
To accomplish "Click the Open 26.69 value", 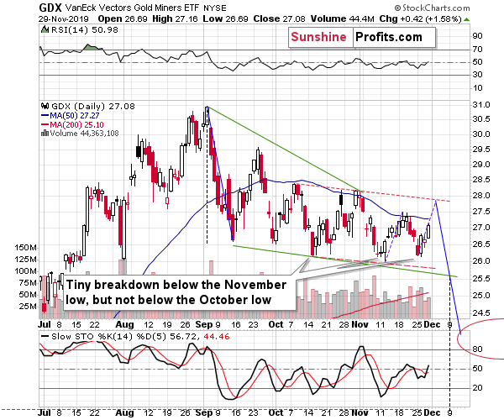I will tap(123, 19).
